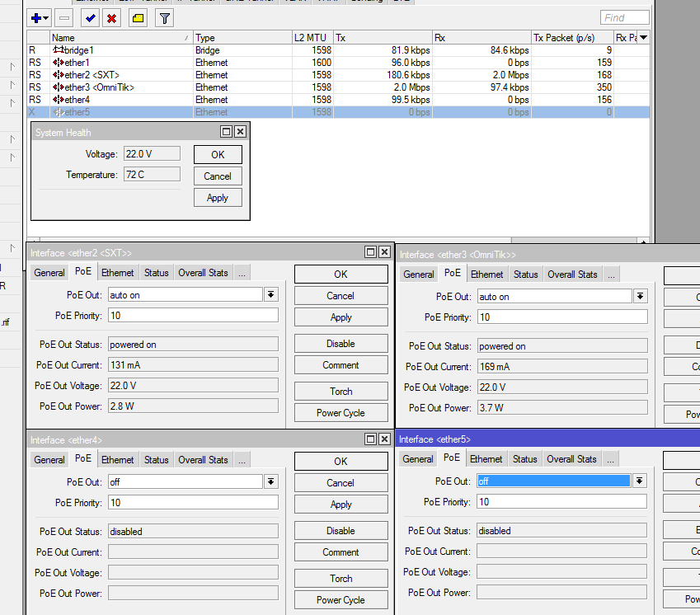Click Power Cycle button in ether2 SXT window
The width and height of the screenshot is (700, 615).
pyautogui.click(x=341, y=413)
